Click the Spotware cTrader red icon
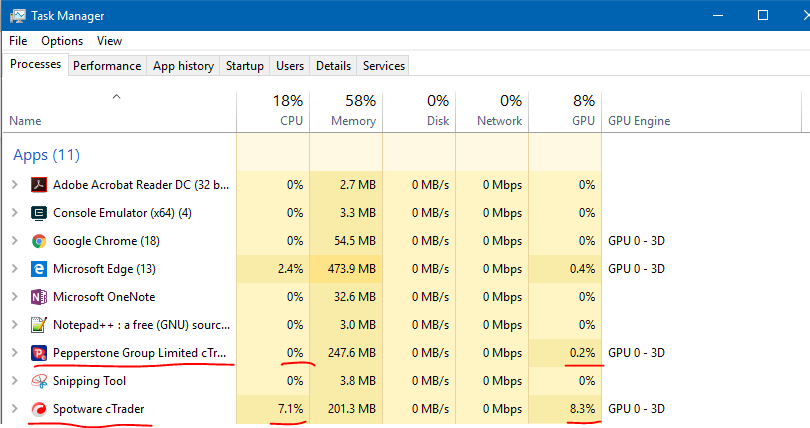810x428 pixels. click(39, 409)
